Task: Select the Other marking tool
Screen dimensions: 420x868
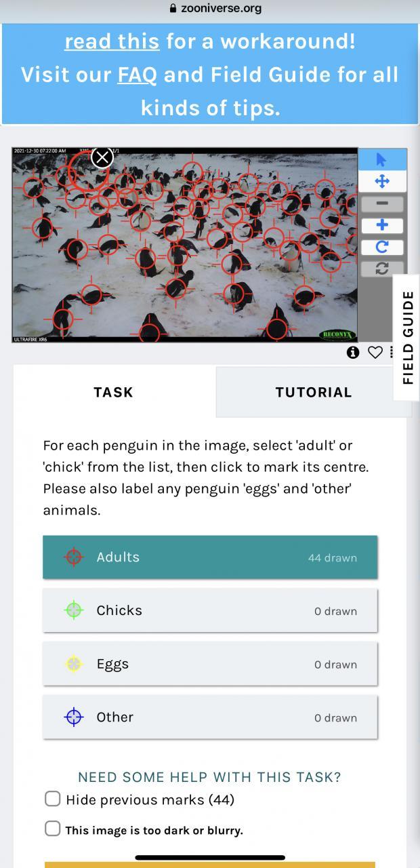Action: pyautogui.click(x=210, y=717)
